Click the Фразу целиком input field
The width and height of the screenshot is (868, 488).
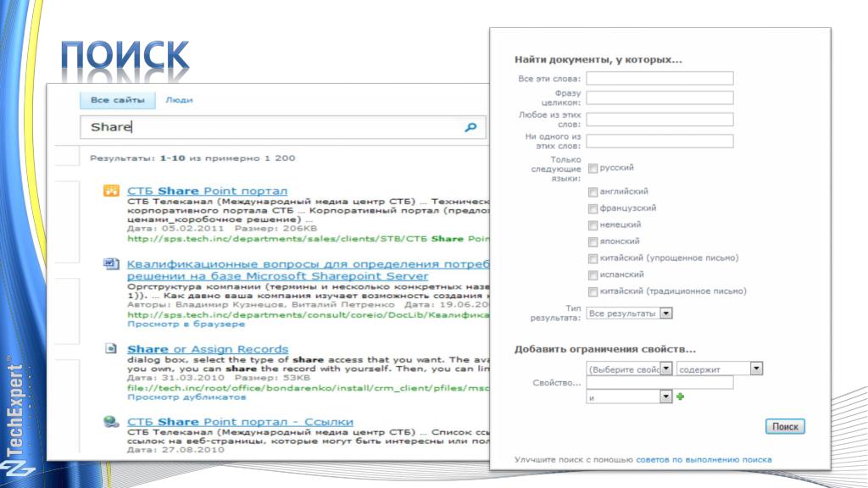coord(659,98)
